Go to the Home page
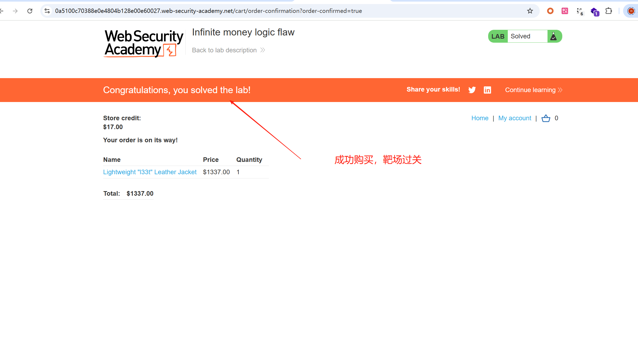This screenshot has height=364, width=638. point(480,118)
